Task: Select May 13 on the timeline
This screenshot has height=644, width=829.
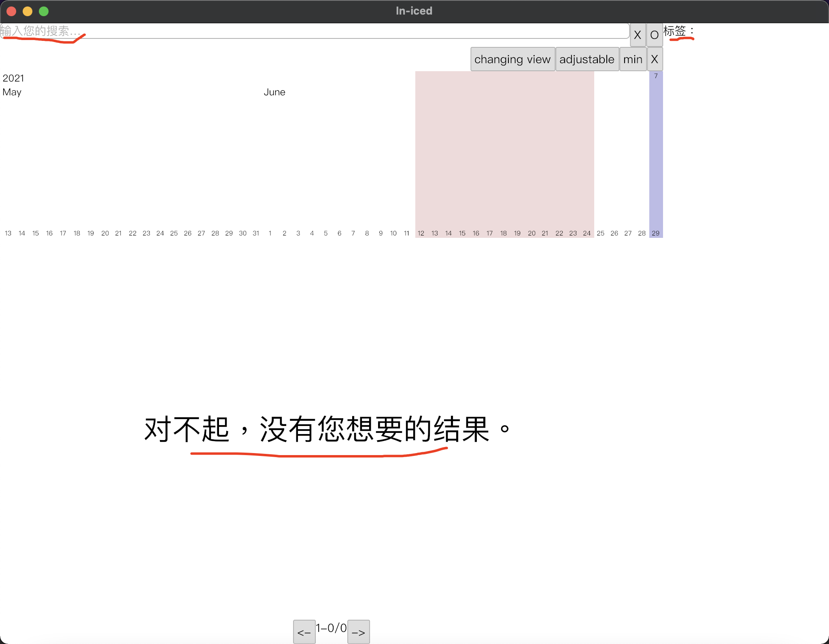Action: click(8, 233)
